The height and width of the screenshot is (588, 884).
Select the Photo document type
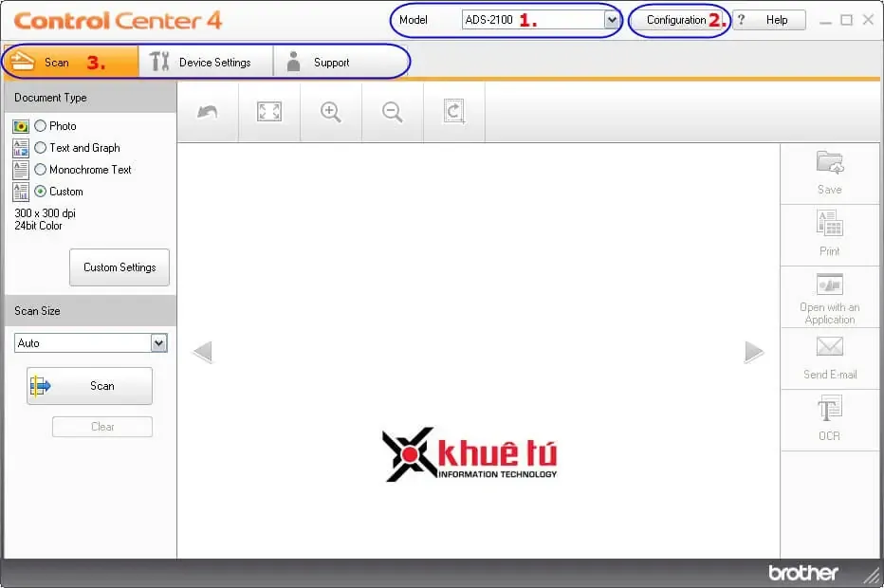[x=41, y=125]
